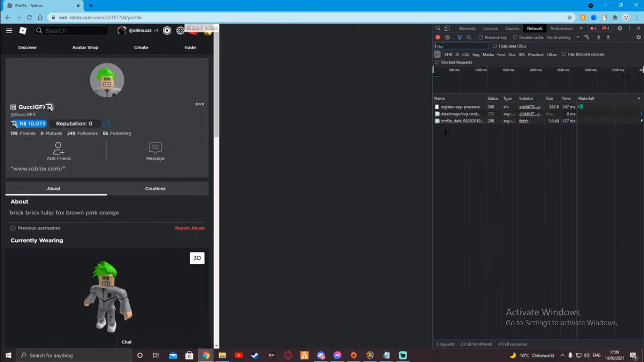Open the Robux icon in Roblox header
This screenshot has height=362, width=644.
167,31
